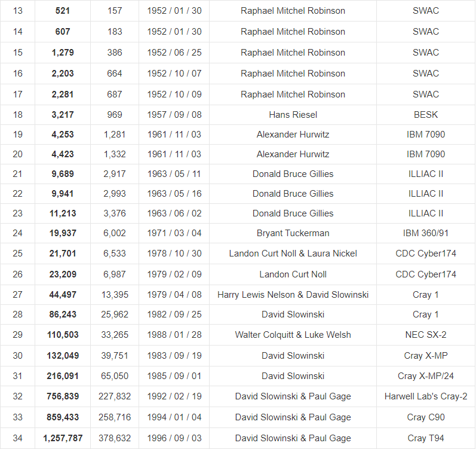Image resolution: width=476 pixels, height=449 pixels.
Task: Select the digits value 6,002
Action: click(x=115, y=233)
